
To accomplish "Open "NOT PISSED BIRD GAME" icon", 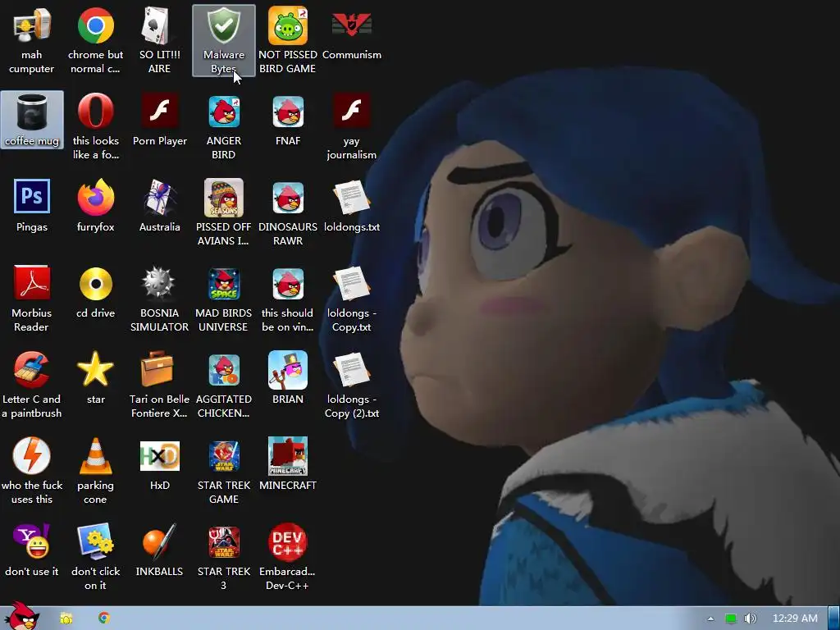I will click(x=288, y=40).
